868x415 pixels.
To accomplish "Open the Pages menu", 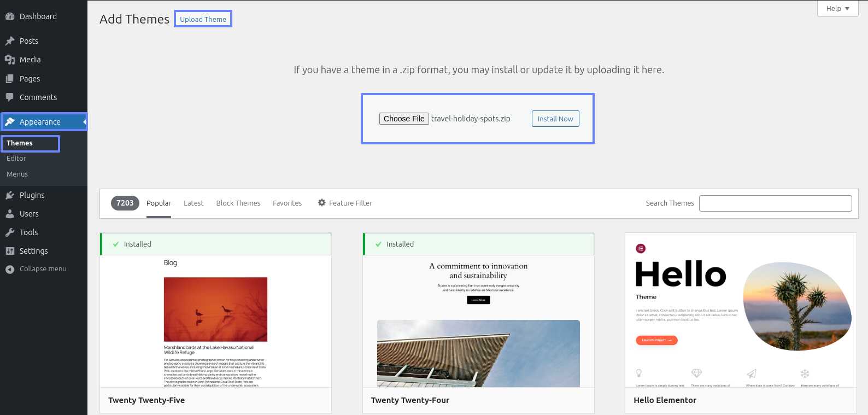I will [44, 79].
